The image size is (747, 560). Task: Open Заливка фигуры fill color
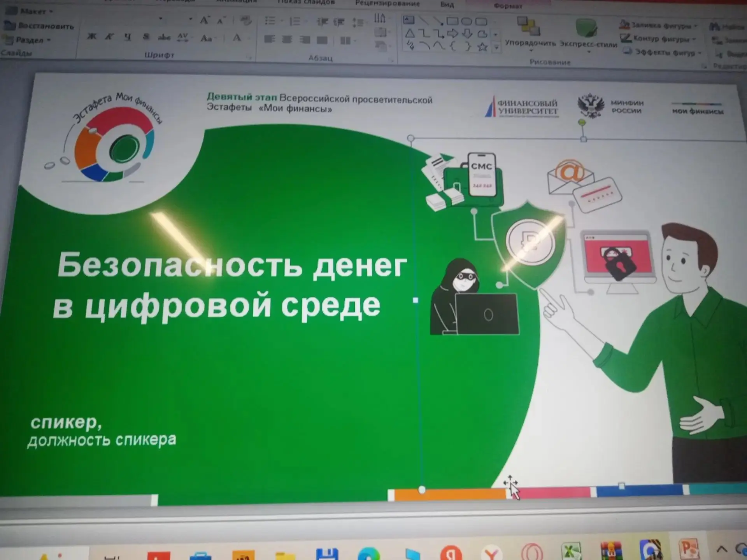pos(659,25)
